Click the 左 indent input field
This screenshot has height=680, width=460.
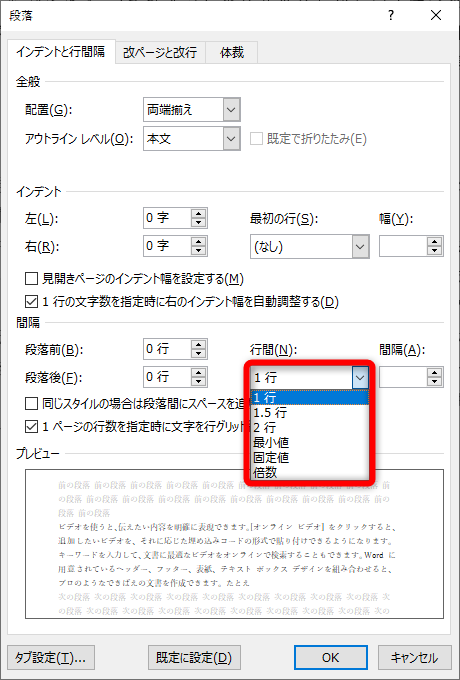167,218
